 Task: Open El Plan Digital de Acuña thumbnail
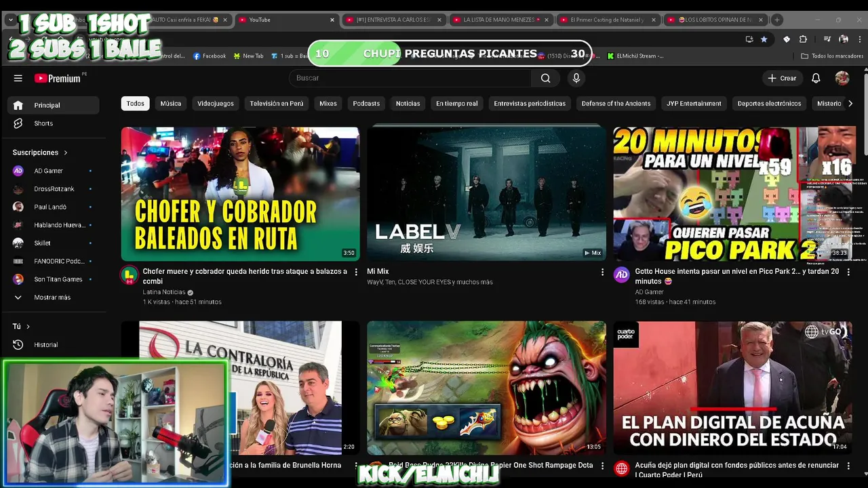tap(732, 388)
